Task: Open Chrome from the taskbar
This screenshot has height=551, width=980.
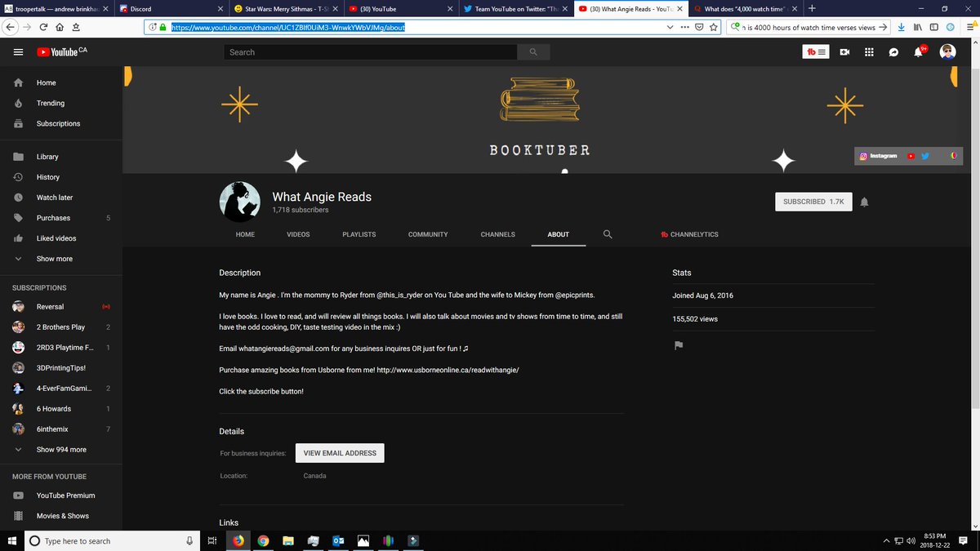Action: 263,540
